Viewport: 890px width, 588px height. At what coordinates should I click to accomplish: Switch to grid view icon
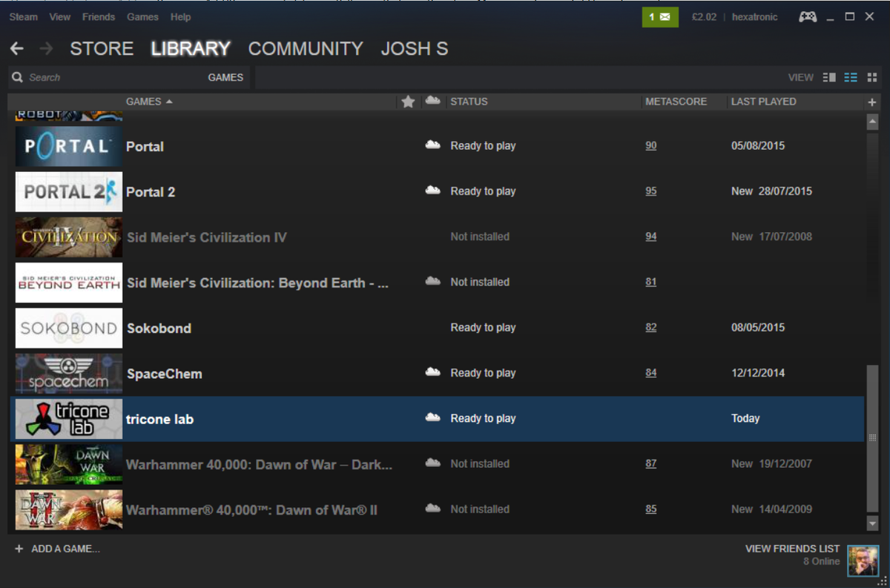(872, 77)
